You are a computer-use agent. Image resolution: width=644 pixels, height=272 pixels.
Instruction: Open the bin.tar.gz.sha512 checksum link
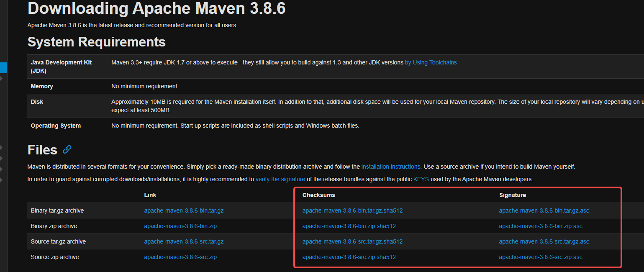(352, 210)
